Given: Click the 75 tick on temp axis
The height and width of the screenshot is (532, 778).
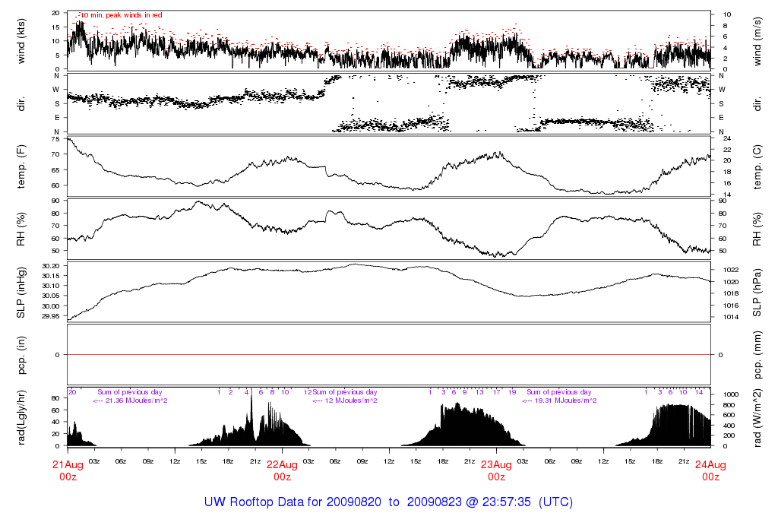Looking at the screenshot, I should (55, 139).
